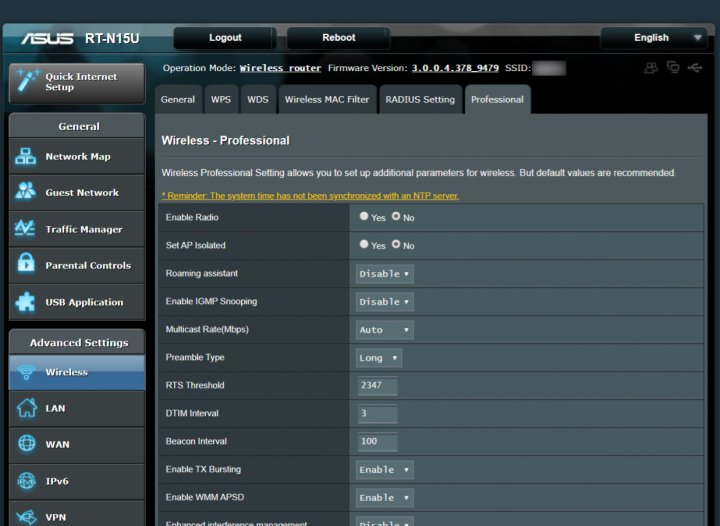Select Yes for Set AP Isolated
Viewport: 720px width, 526px height.
pos(364,244)
